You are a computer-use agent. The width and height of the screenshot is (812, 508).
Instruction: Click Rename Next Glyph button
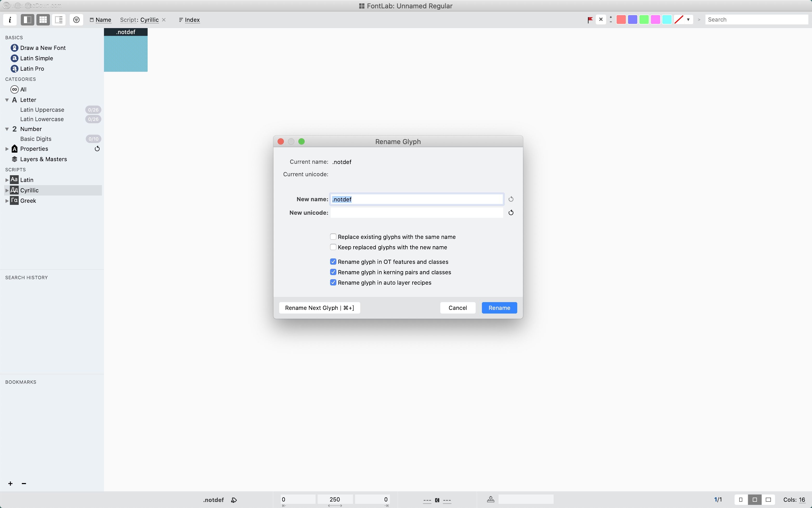319,308
